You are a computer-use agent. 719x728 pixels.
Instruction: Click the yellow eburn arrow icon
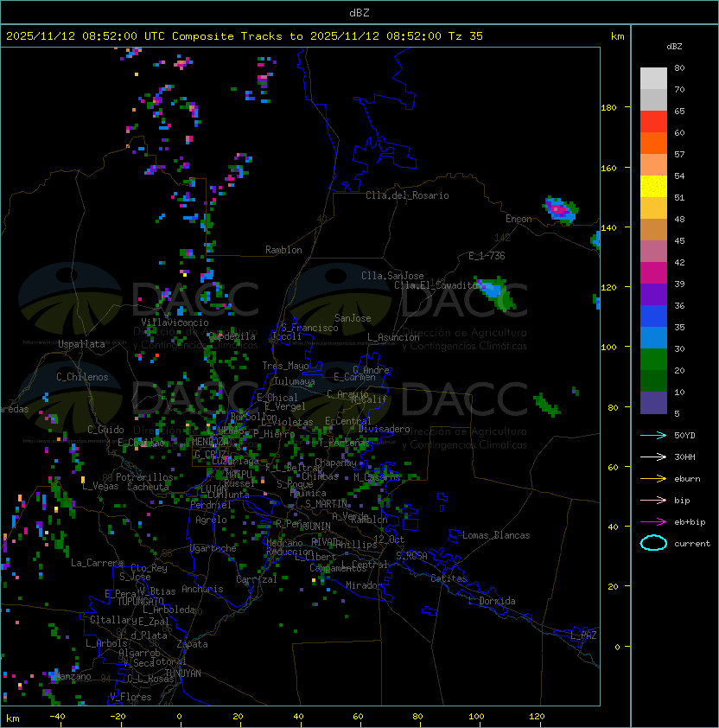pyautogui.click(x=653, y=479)
